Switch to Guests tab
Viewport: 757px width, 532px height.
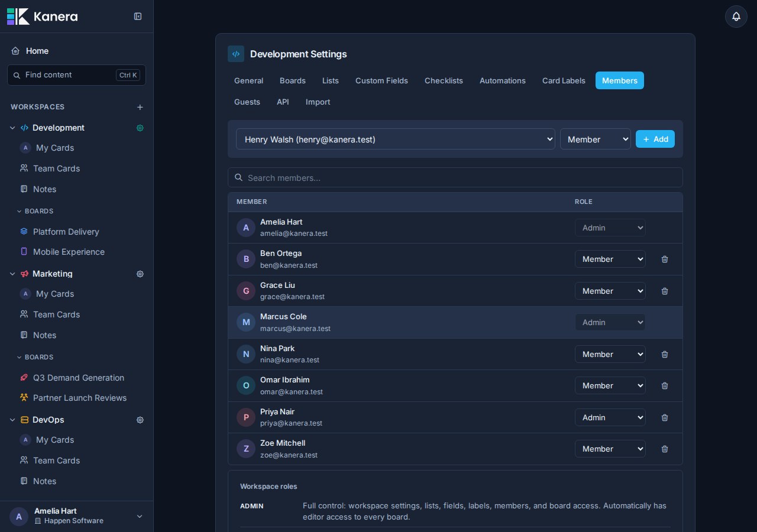click(x=247, y=102)
